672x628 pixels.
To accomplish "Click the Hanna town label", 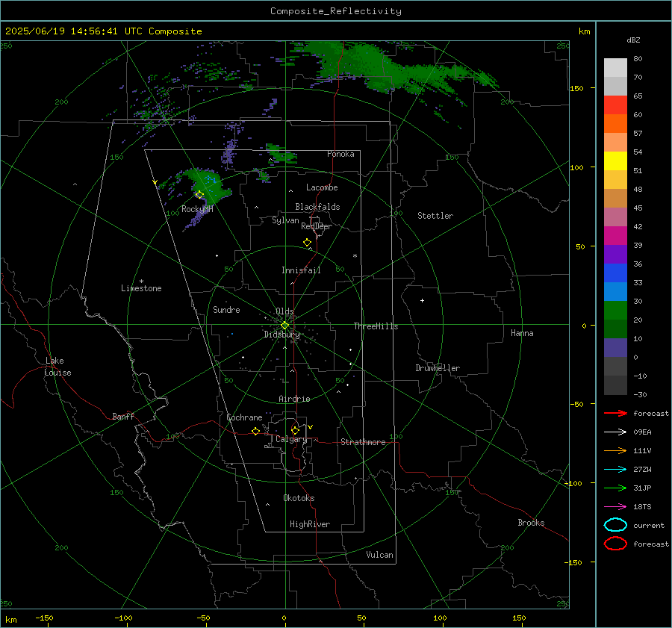I will (522, 333).
